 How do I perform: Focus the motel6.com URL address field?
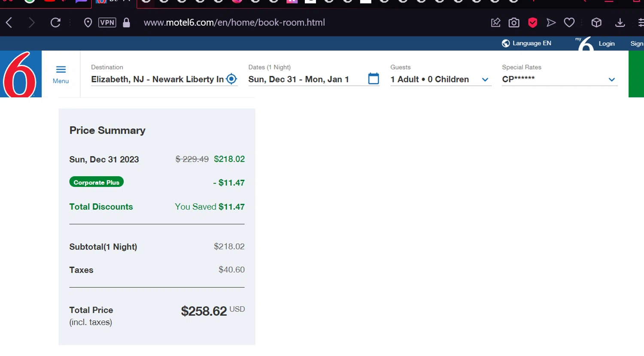234,22
